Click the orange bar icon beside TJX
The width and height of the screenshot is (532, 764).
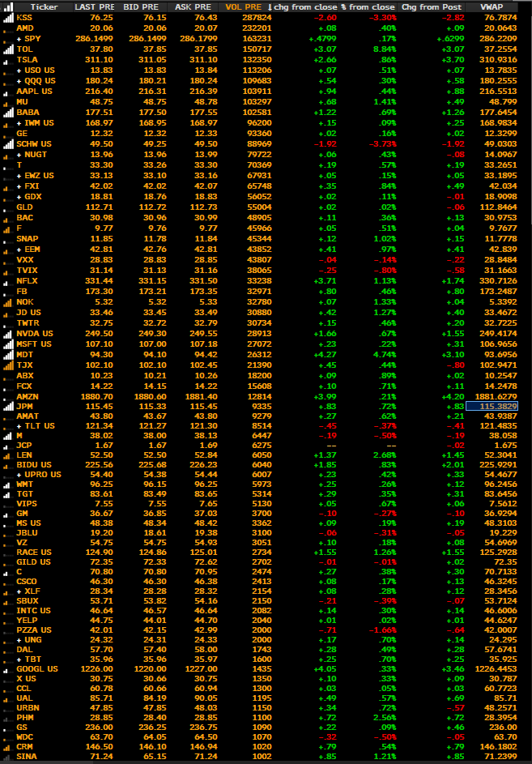(x=8, y=365)
